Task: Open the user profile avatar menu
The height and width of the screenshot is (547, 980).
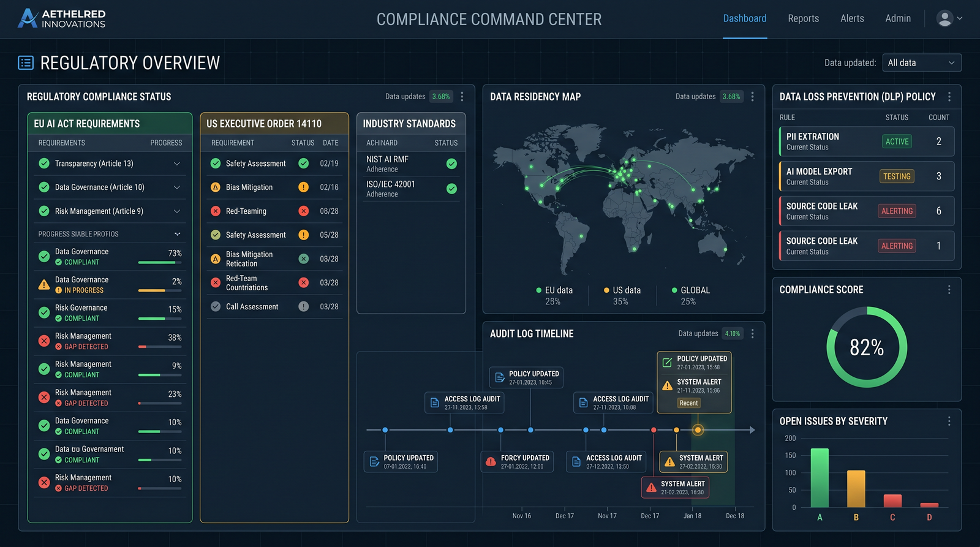Action: tap(944, 18)
